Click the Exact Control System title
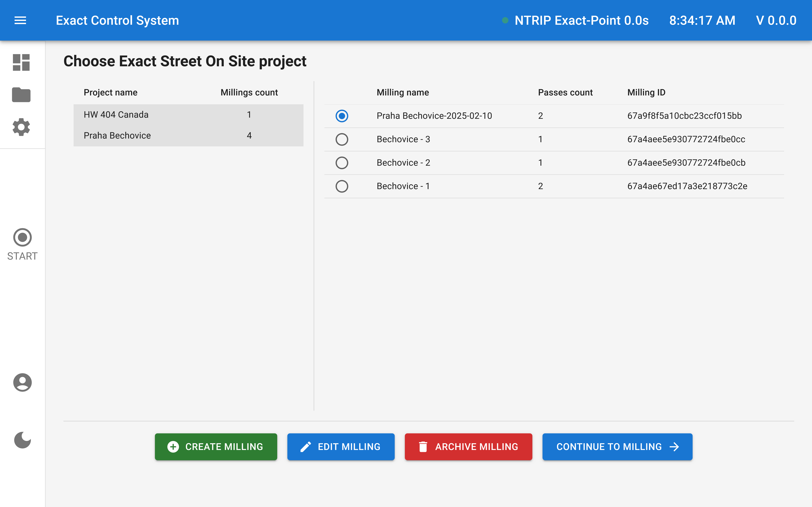The width and height of the screenshot is (812, 507). tap(117, 20)
